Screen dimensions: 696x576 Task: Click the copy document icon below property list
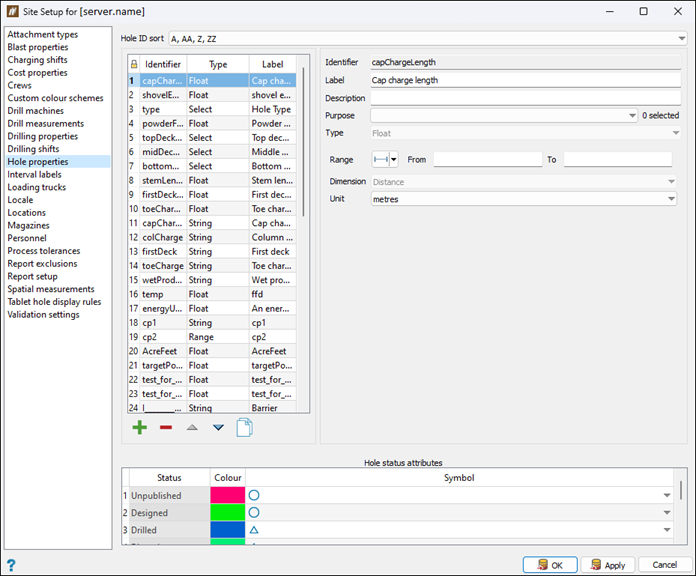[x=244, y=428]
